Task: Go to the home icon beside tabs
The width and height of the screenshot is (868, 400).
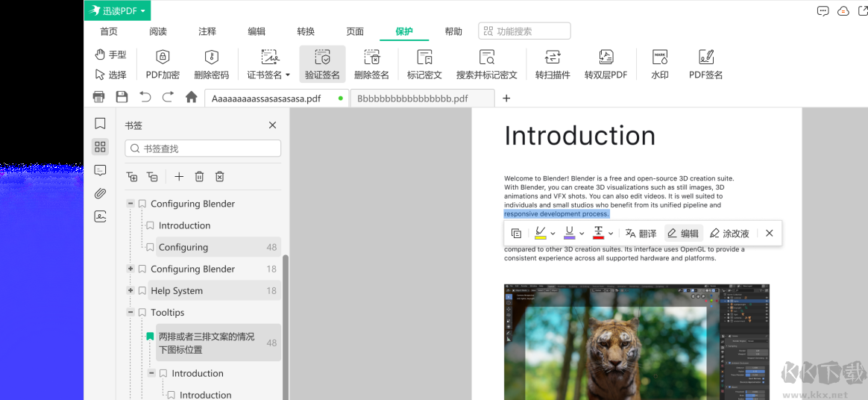Action: click(x=191, y=97)
